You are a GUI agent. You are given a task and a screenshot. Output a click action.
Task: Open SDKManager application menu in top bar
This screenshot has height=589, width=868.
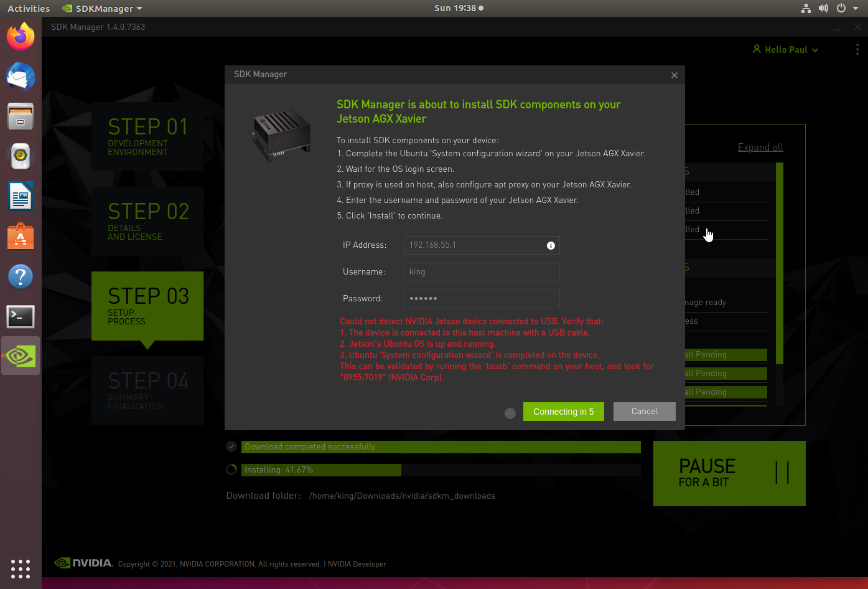tap(103, 8)
